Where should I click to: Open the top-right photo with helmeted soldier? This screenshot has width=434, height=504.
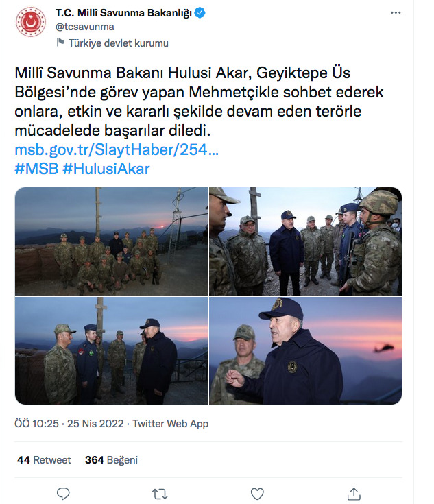click(x=305, y=241)
